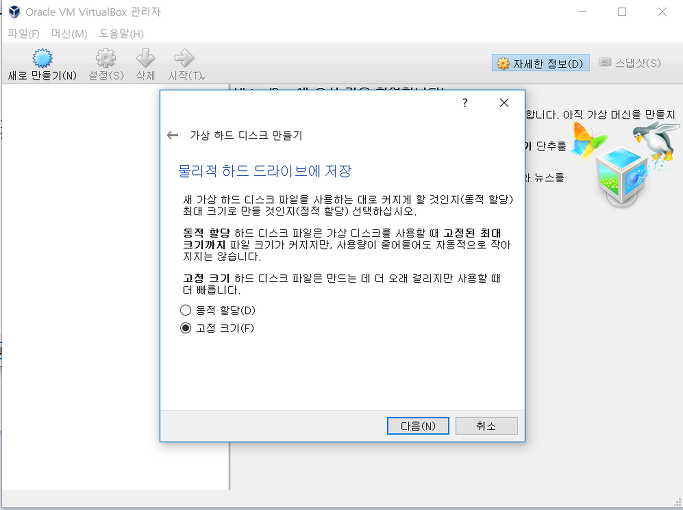Select the 고정 크기(F) radio button

coord(186,328)
